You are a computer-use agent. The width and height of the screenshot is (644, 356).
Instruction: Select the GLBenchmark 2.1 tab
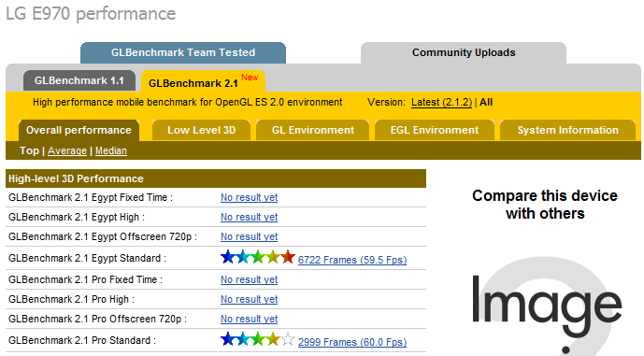(x=203, y=81)
